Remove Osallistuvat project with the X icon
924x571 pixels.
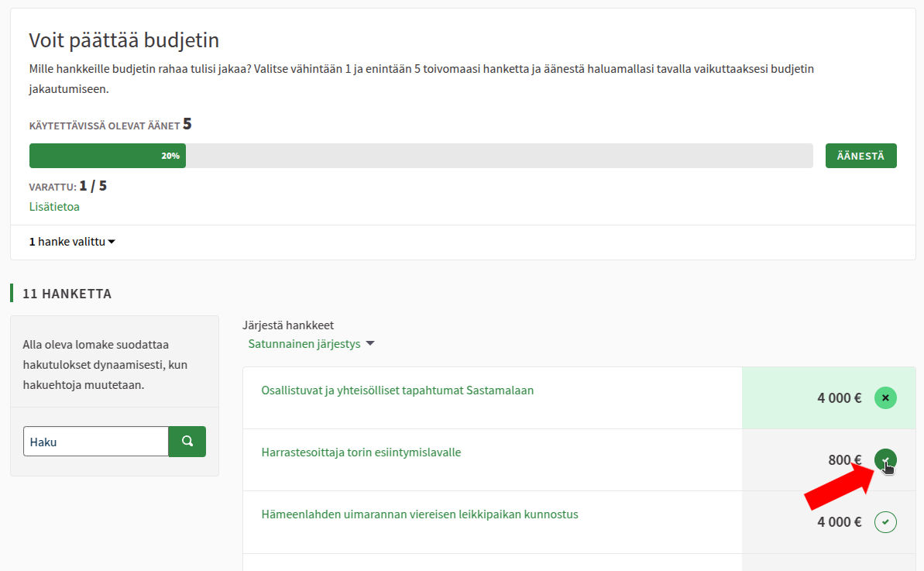(x=885, y=398)
